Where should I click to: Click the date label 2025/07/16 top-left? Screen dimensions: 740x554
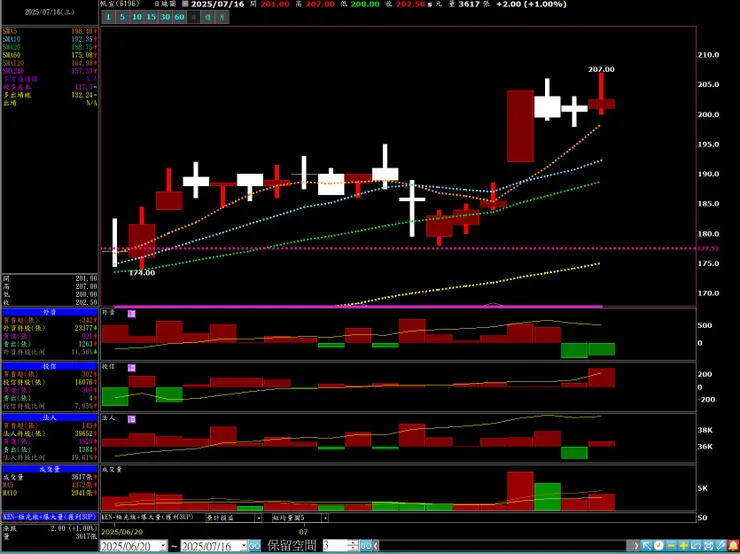pos(49,12)
